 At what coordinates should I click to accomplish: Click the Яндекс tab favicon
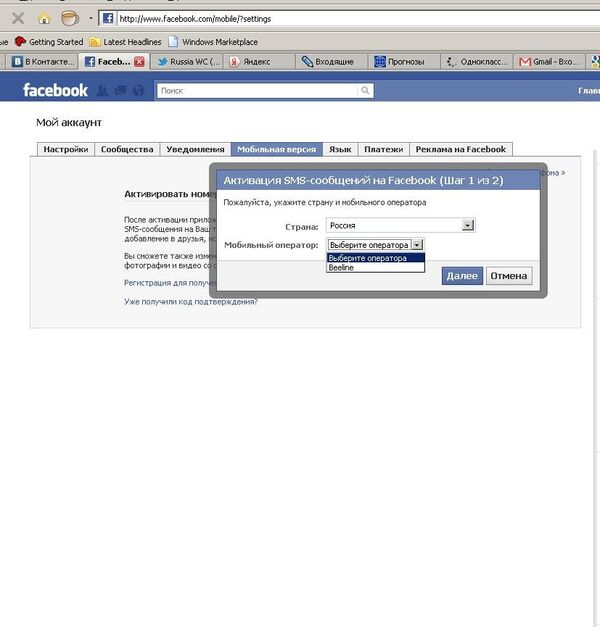pos(234,62)
